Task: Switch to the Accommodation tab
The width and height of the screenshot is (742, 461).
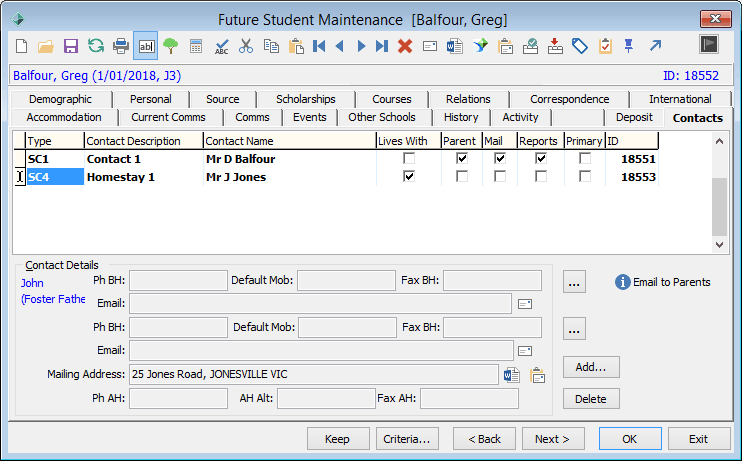Action: click(x=64, y=117)
